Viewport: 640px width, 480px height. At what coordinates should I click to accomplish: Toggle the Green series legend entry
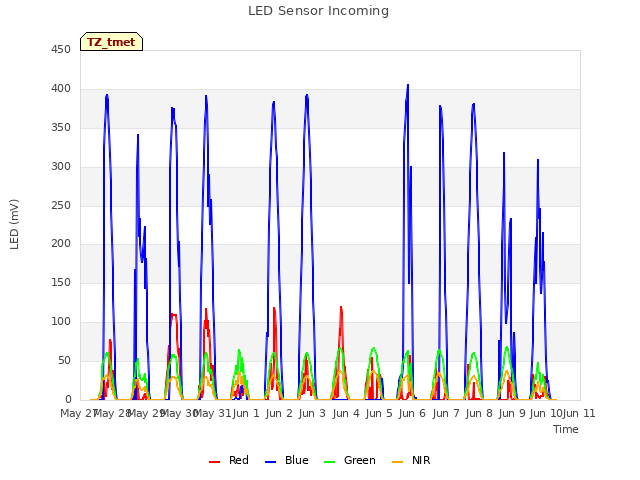tap(350, 460)
